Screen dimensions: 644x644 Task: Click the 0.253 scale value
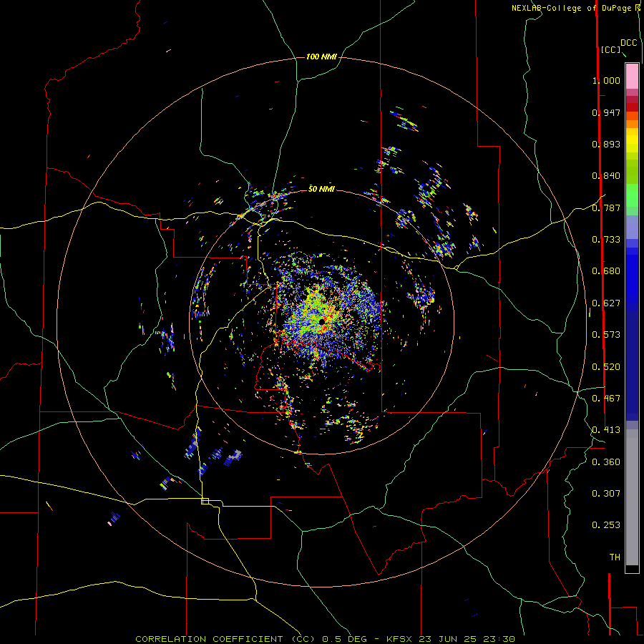[606, 525]
